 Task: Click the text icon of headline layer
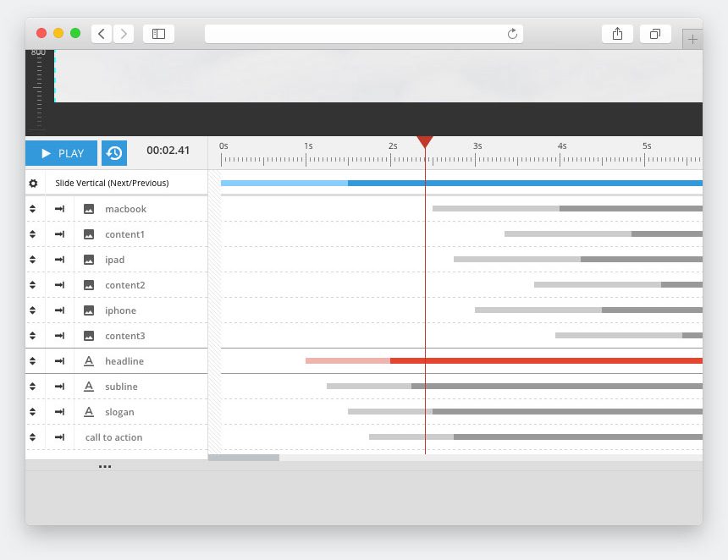click(89, 361)
